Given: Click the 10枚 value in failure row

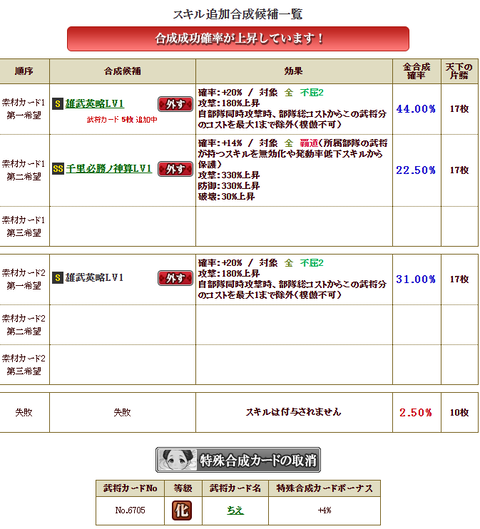Looking at the screenshot, I should [459, 413].
